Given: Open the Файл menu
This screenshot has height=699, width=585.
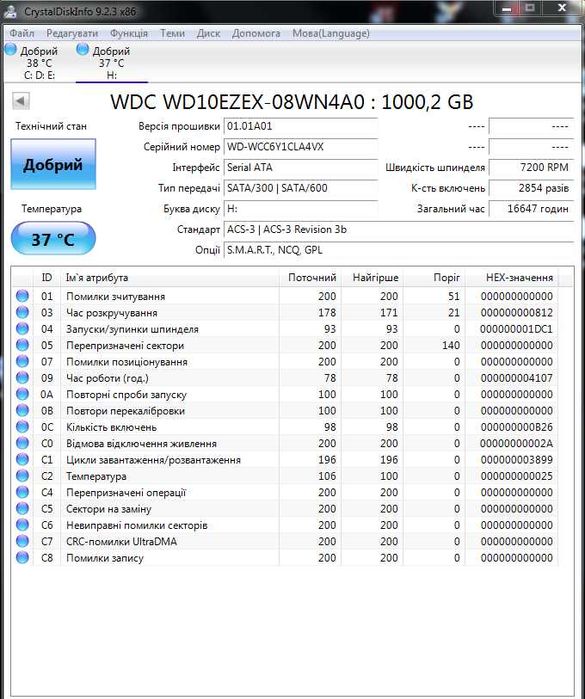Looking at the screenshot, I should pos(22,33).
